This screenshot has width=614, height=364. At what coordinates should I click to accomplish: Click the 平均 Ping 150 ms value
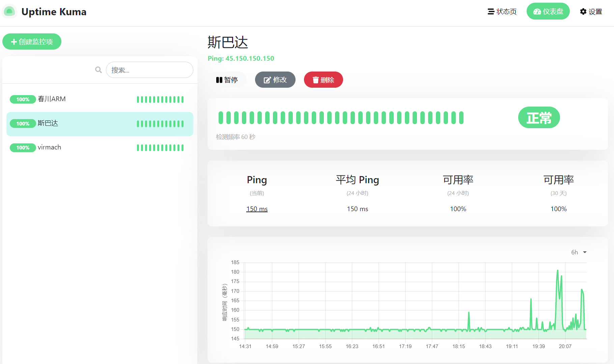357,209
